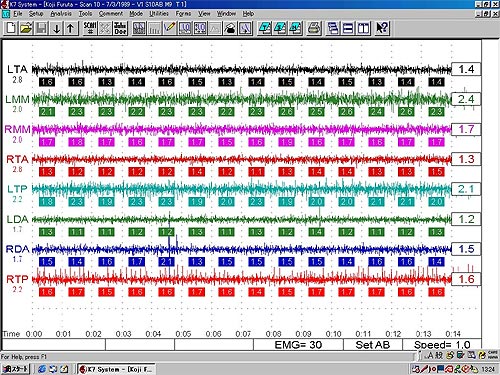This screenshot has height=375, width=500.
Task: Click the down arrow toolbar button
Action: tap(56, 28)
